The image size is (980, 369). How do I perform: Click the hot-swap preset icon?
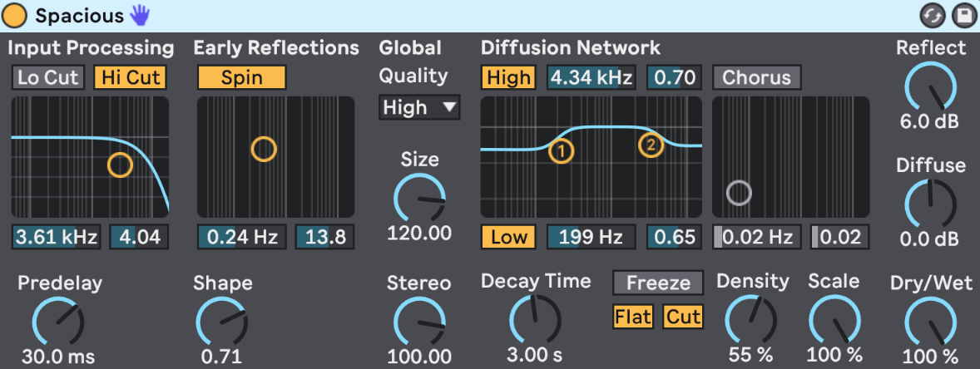[933, 17]
